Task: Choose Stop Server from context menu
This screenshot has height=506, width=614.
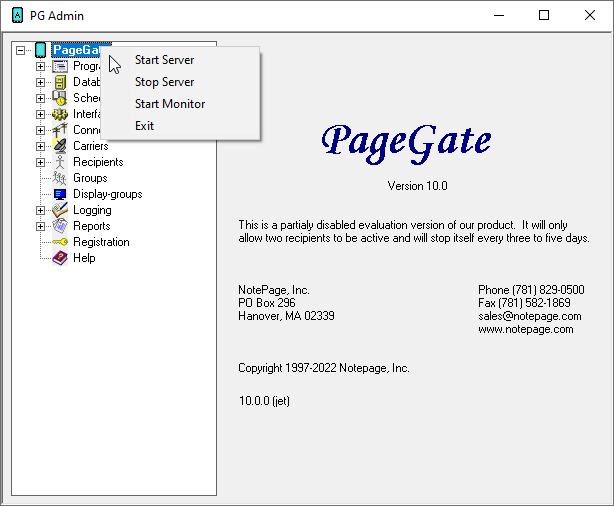Action: pyautogui.click(x=180, y=82)
